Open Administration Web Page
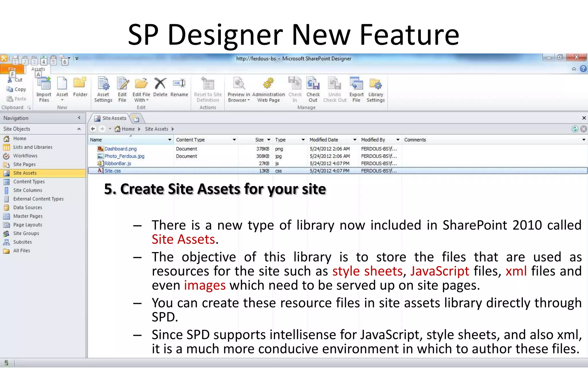 point(268,89)
